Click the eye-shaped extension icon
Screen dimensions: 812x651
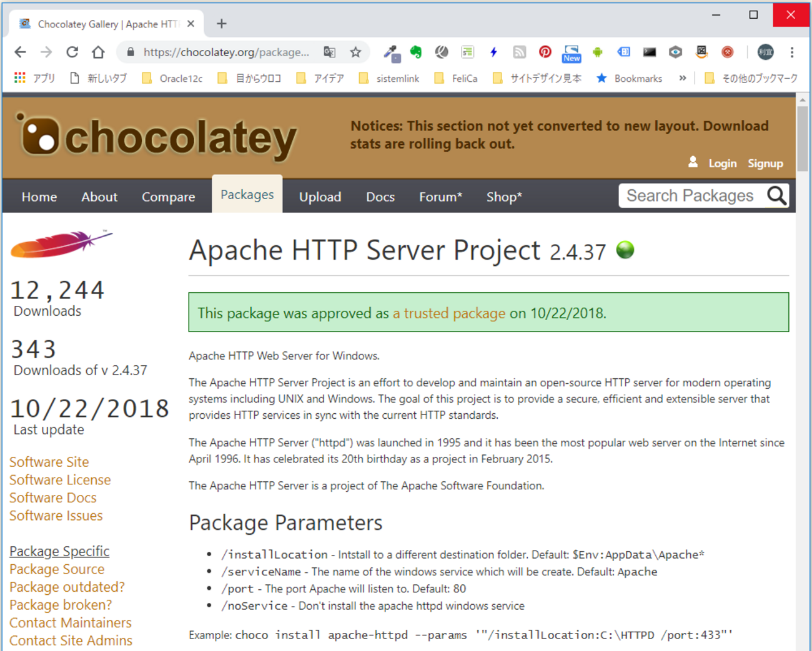675,52
